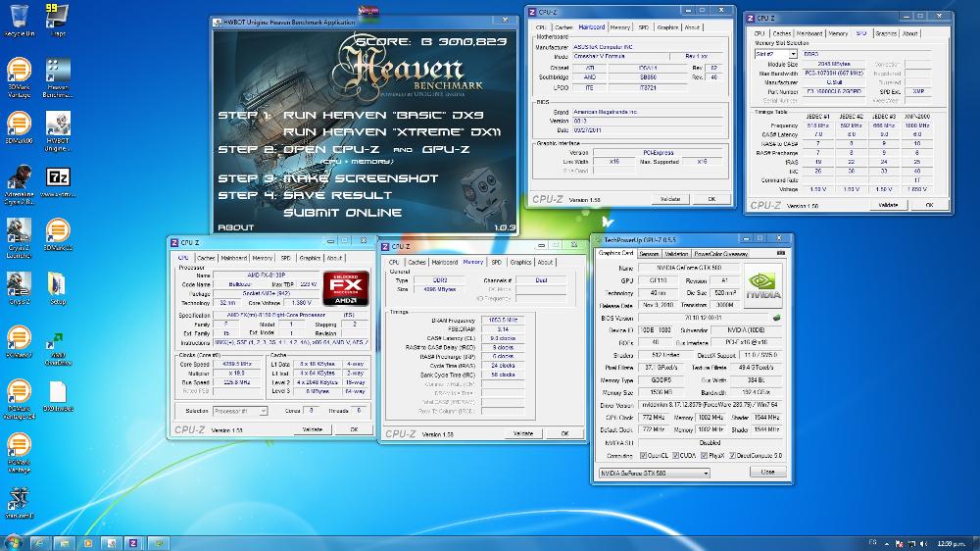Click the DRAM Frequency value in CPU-Z
980x551 pixels.
click(503, 320)
